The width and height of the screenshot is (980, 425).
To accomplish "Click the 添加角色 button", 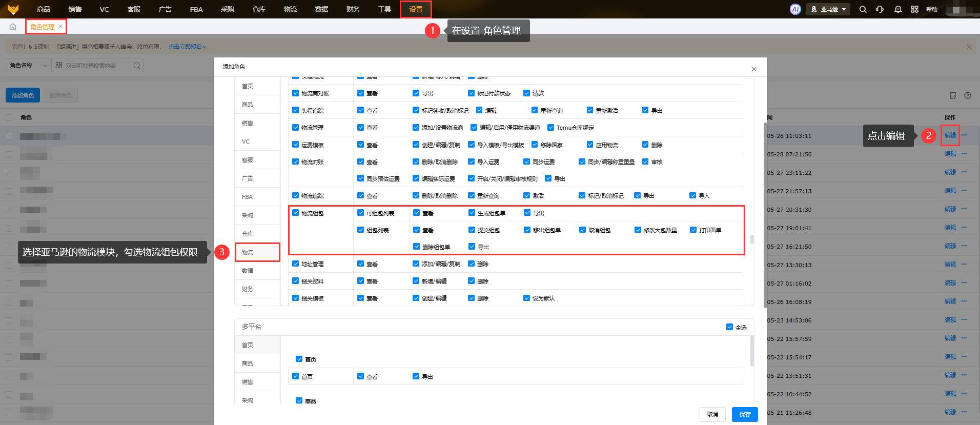I will click(x=23, y=95).
